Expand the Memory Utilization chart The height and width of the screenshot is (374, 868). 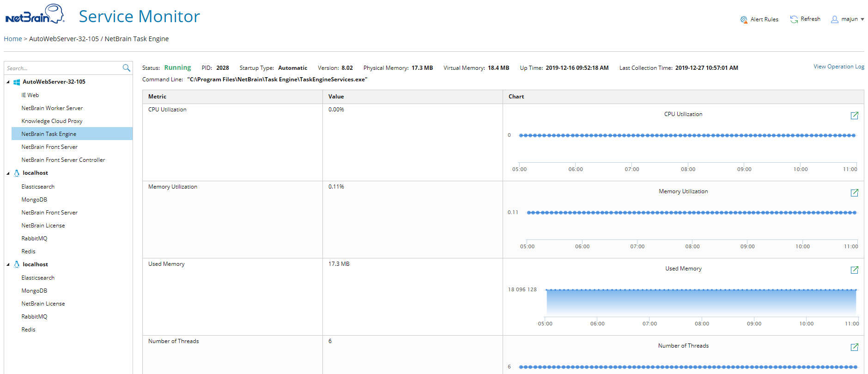tap(855, 193)
